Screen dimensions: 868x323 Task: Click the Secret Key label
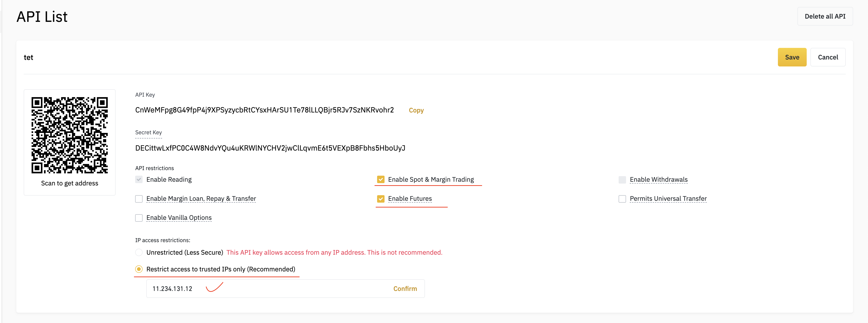(x=148, y=132)
